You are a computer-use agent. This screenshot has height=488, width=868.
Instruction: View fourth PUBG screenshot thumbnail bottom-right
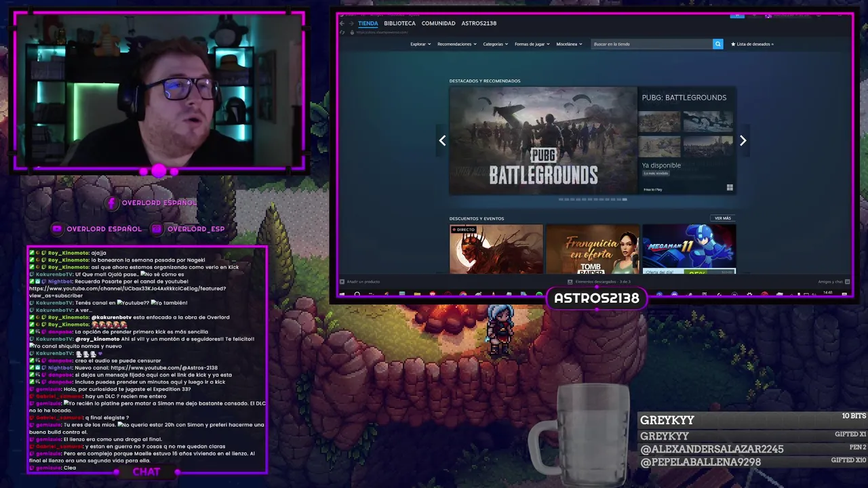coord(707,146)
